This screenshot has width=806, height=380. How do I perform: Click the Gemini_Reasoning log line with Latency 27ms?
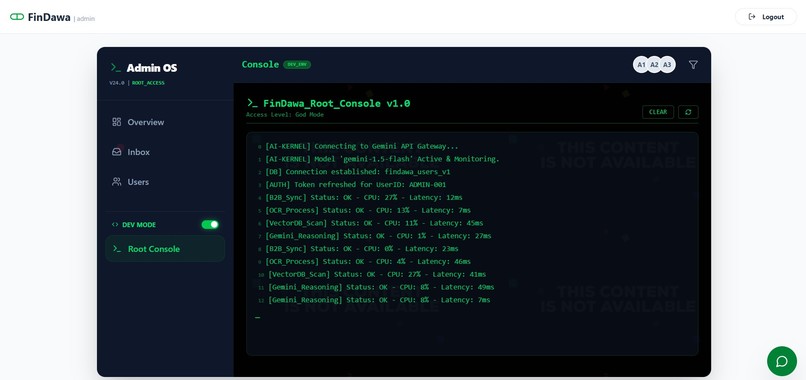[x=378, y=237]
